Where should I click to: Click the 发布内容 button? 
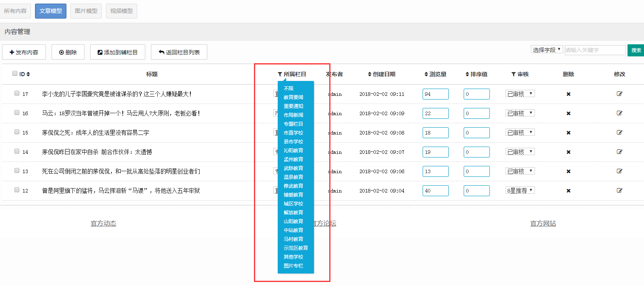point(24,52)
